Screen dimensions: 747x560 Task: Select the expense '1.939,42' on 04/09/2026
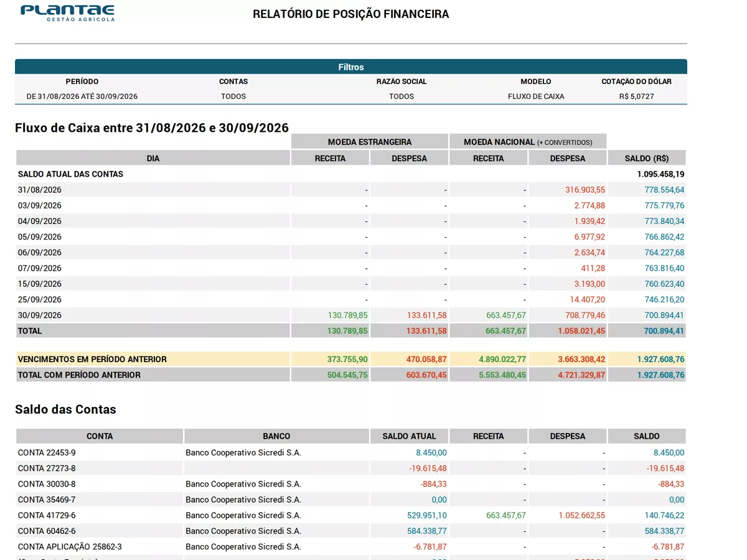tap(590, 221)
